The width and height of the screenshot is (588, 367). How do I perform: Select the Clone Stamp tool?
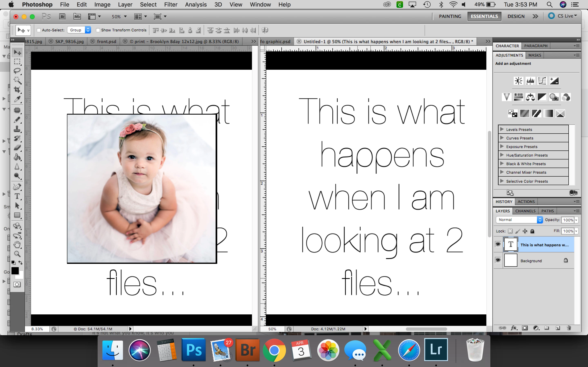tap(17, 129)
